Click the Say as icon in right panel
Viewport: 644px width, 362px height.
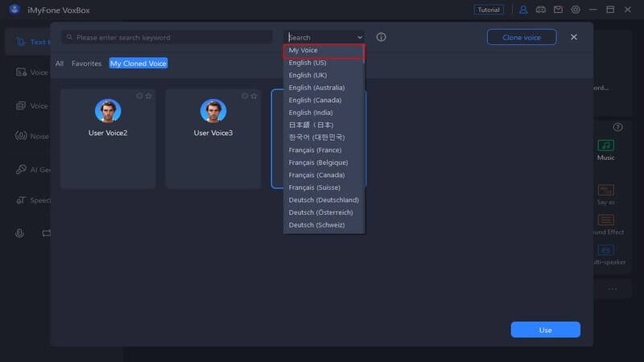606,190
